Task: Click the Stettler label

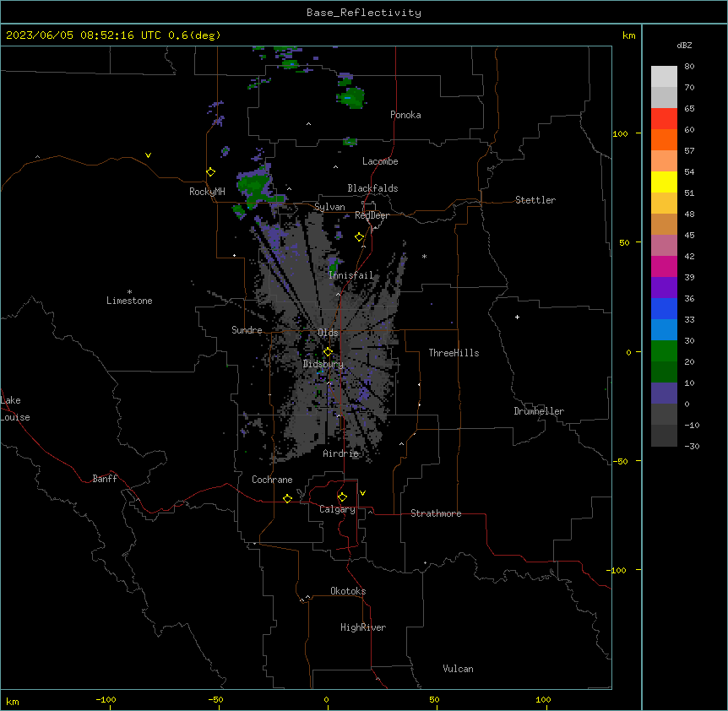Action: point(535,200)
